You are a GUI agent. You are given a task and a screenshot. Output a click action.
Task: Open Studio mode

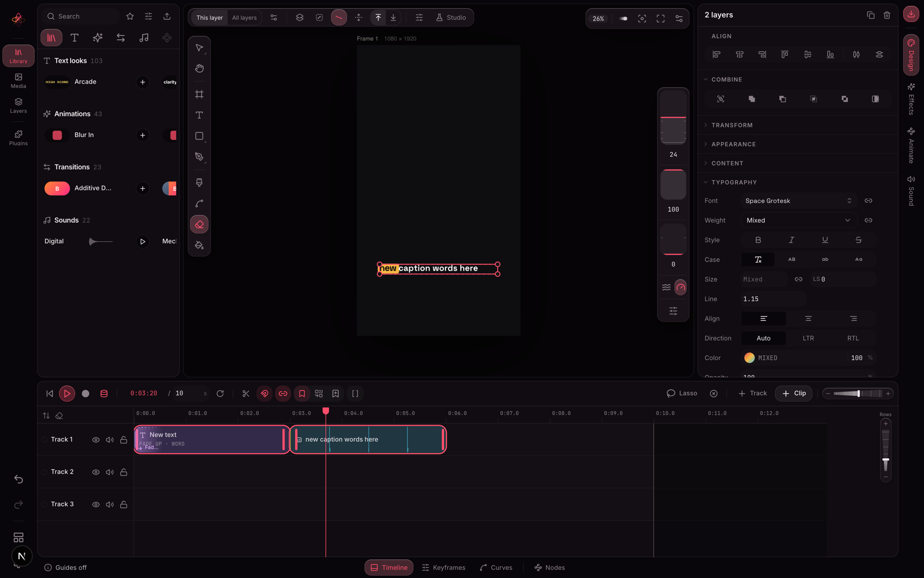(x=450, y=18)
